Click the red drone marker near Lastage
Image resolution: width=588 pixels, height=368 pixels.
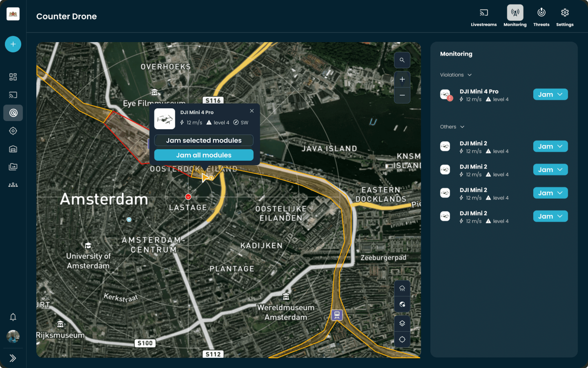tap(188, 197)
